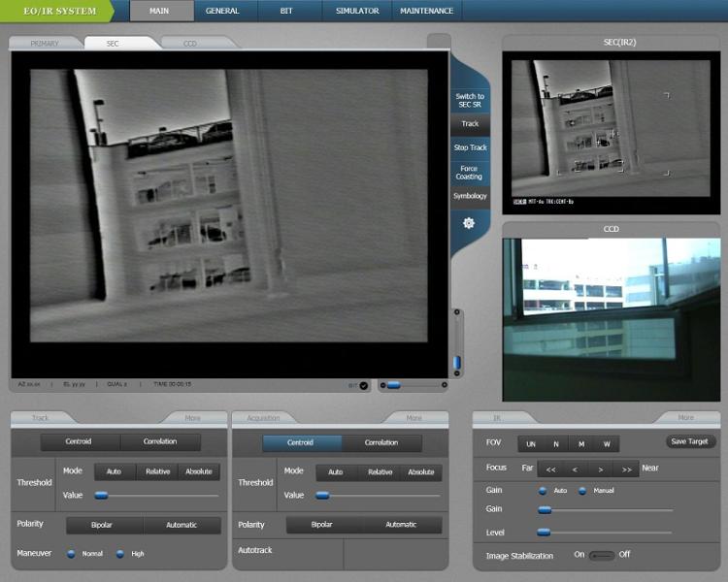Click the IR Level slider
This screenshot has height=582, width=728.
tap(605, 533)
